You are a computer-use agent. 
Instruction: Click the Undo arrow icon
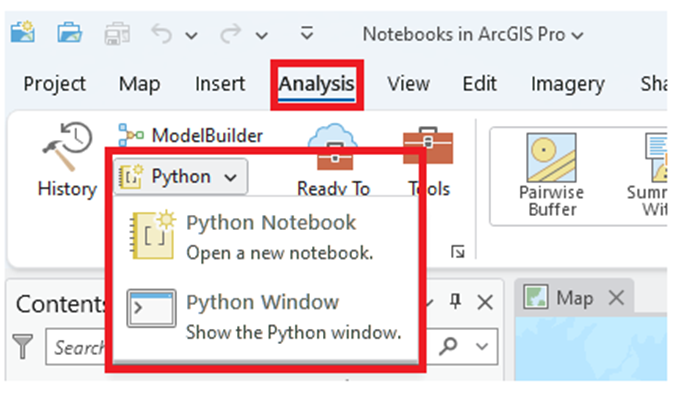[162, 34]
